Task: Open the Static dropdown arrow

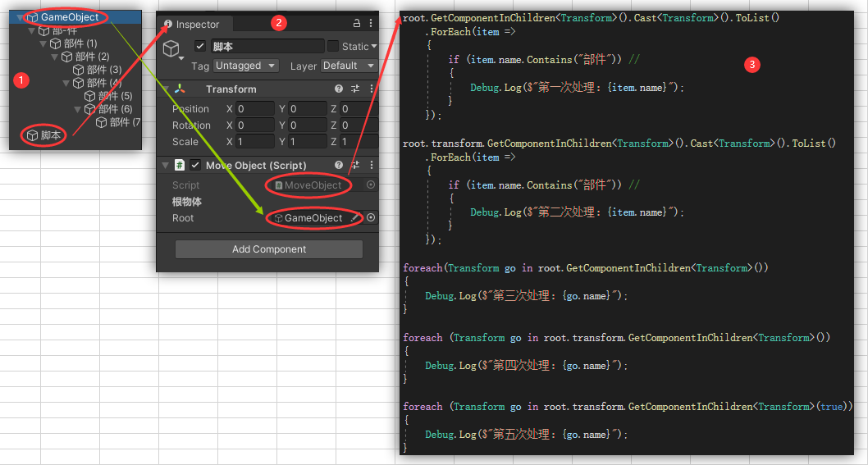Action: [374, 47]
